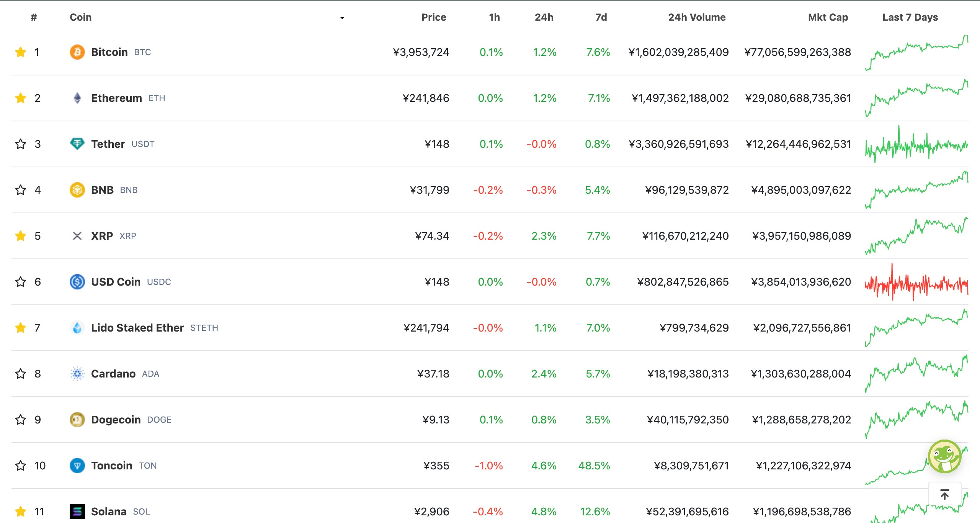Click Toncoin 7d change 48.5%
Screen dimensions: 980x523
click(x=594, y=466)
